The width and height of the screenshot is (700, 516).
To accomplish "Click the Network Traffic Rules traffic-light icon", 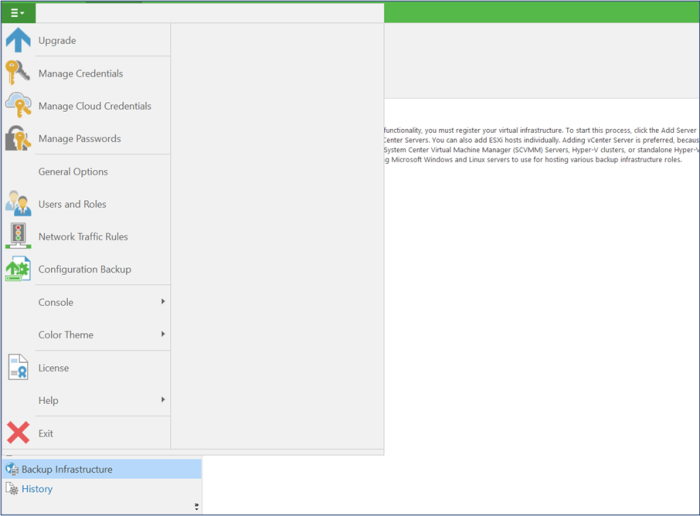I will click(18, 236).
